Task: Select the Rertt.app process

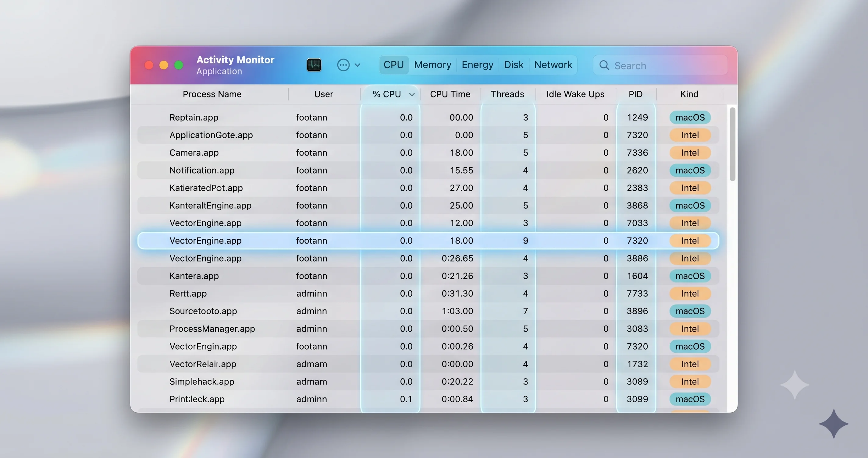Action: [428, 293]
